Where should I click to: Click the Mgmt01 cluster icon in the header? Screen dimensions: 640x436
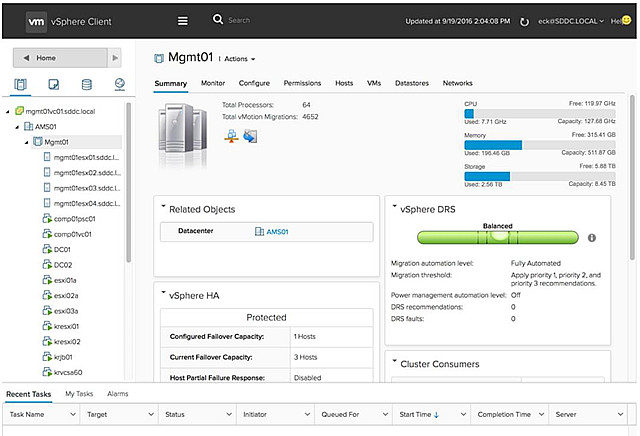point(159,58)
